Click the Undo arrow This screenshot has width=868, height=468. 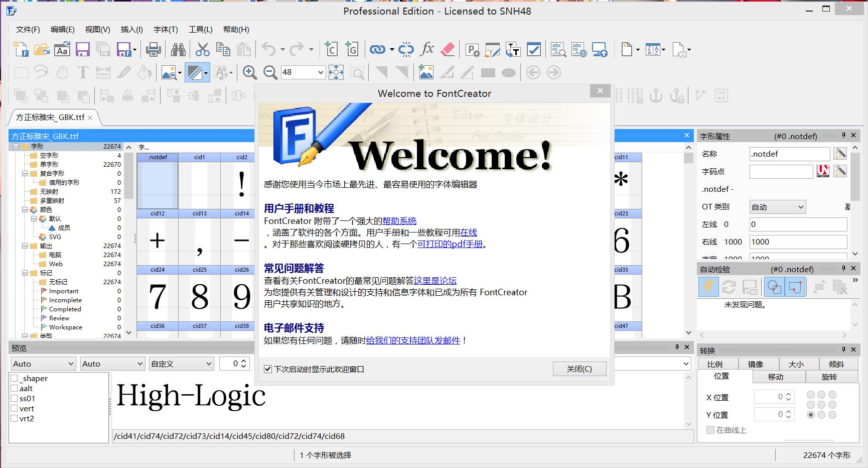click(269, 49)
